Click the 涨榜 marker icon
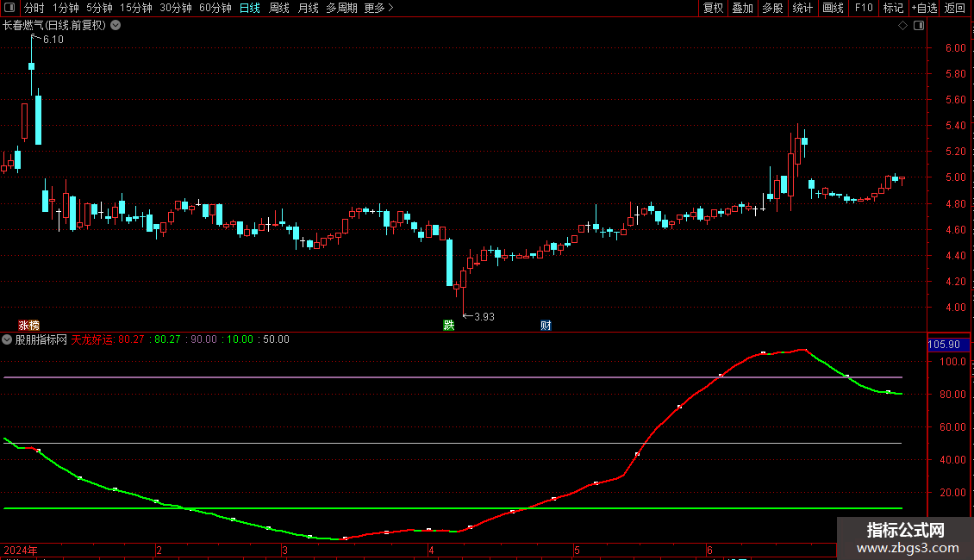This screenshot has height=560, width=974. click(28, 326)
